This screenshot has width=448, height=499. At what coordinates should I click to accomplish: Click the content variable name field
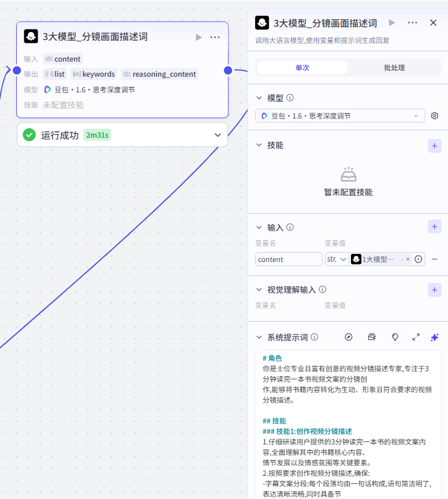click(288, 259)
